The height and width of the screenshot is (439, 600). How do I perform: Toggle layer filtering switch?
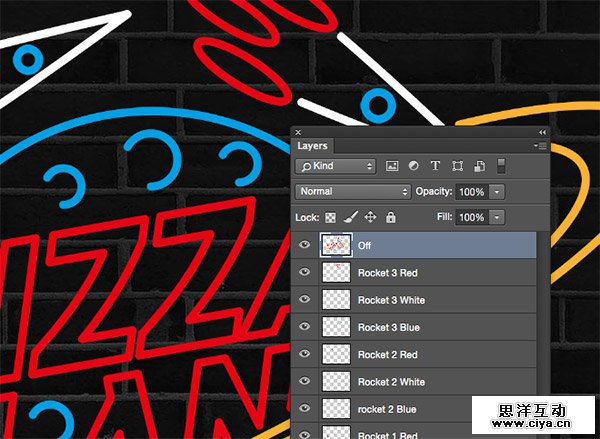pyautogui.click(x=501, y=166)
